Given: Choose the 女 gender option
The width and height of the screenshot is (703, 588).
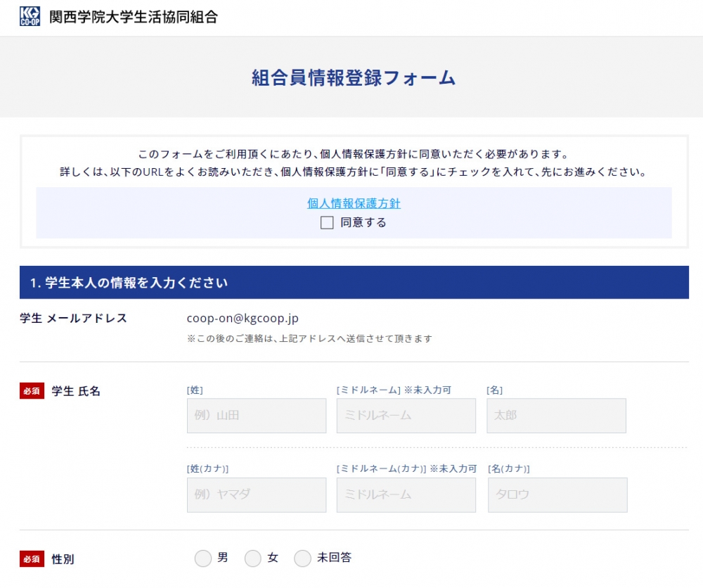Looking at the screenshot, I should [x=253, y=558].
